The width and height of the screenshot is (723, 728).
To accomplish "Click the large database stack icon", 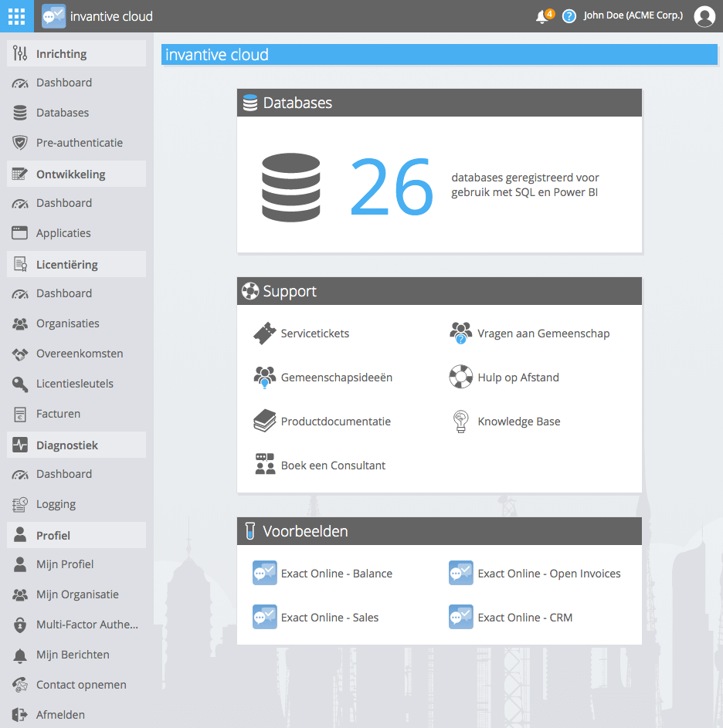I will (290, 187).
